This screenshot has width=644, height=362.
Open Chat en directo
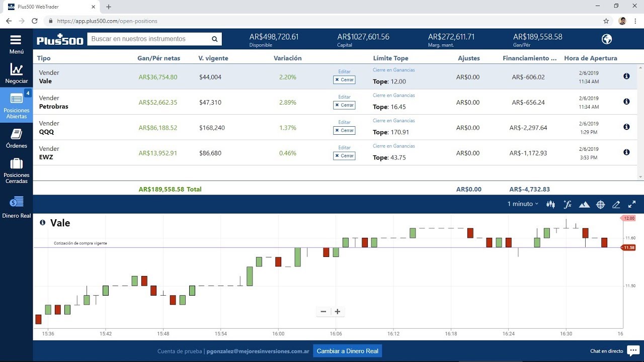click(614, 351)
